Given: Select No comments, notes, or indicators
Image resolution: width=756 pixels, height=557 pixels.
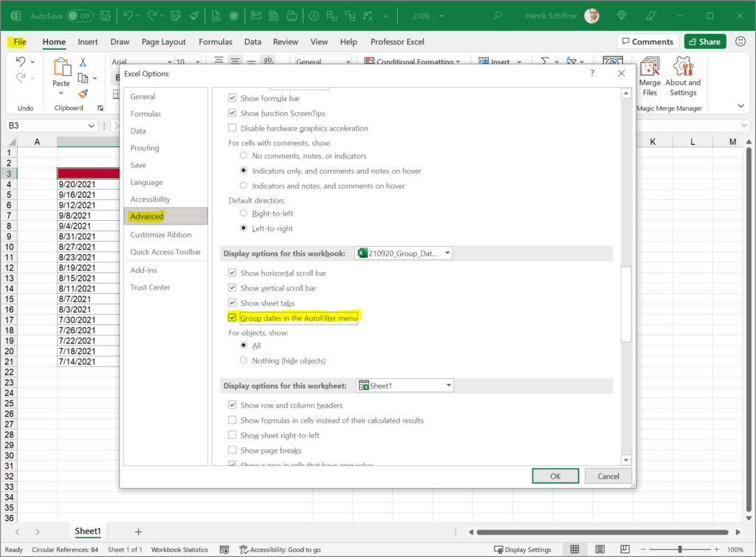Looking at the screenshot, I should click(x=244, y=155).
